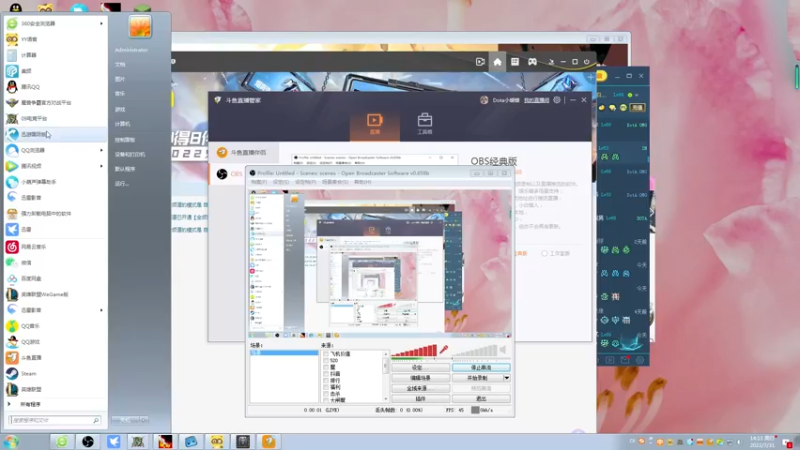Click 开始录制 Start Recording button
Image resolution: width=800 pixels, height=450 pixels.
(x=478, y=378)
